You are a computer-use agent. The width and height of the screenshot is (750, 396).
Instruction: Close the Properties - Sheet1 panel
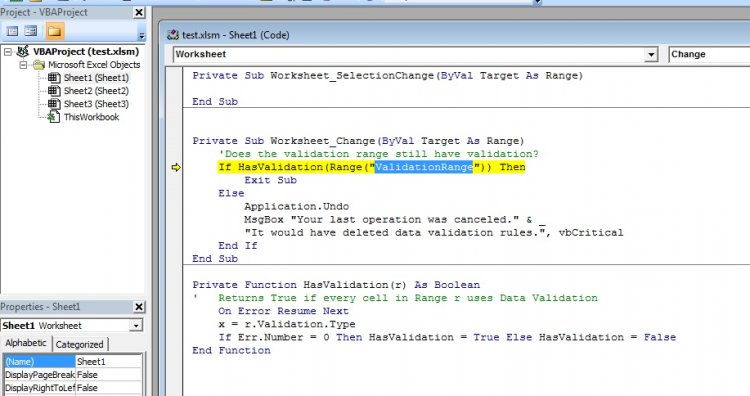tap(139, 307)
